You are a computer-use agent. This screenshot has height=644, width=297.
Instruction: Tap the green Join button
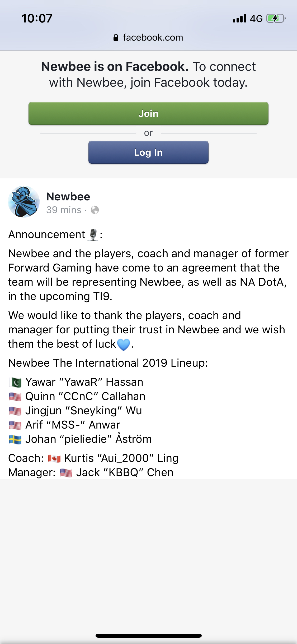pos(148,113)
